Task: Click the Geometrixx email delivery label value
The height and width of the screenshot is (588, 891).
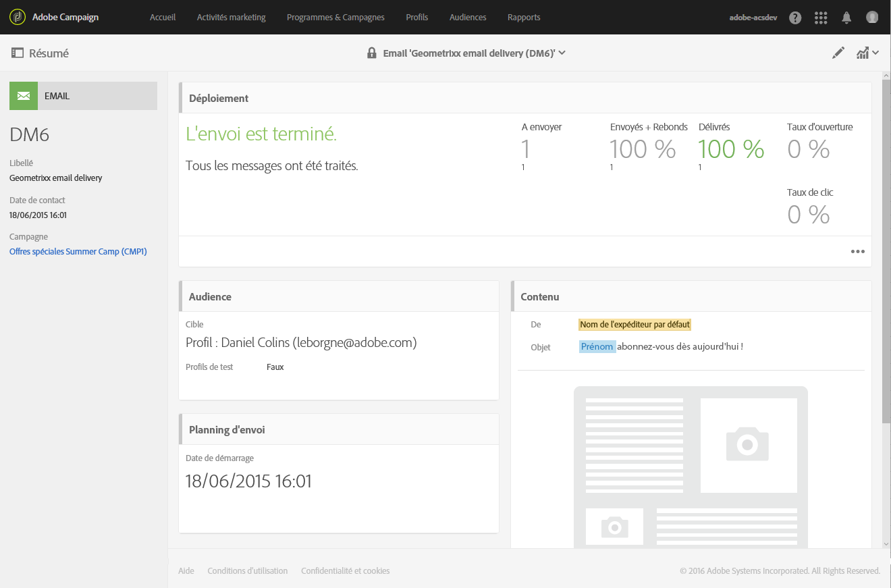Action: pyautogui.click(x=56, y=178)
